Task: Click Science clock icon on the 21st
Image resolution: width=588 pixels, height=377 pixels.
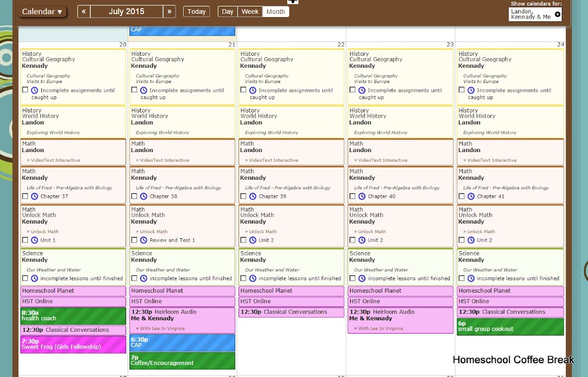Action: click(144, 278)
